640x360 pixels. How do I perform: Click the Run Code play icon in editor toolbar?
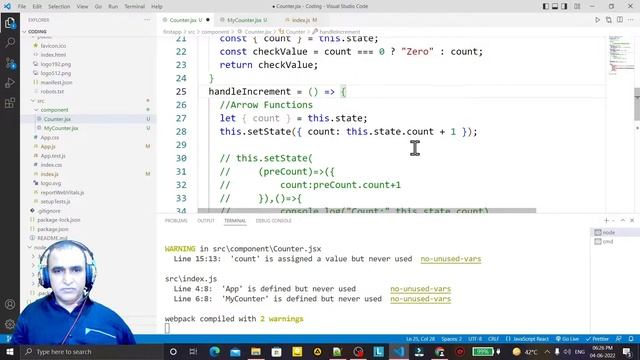tap(597, 20)
